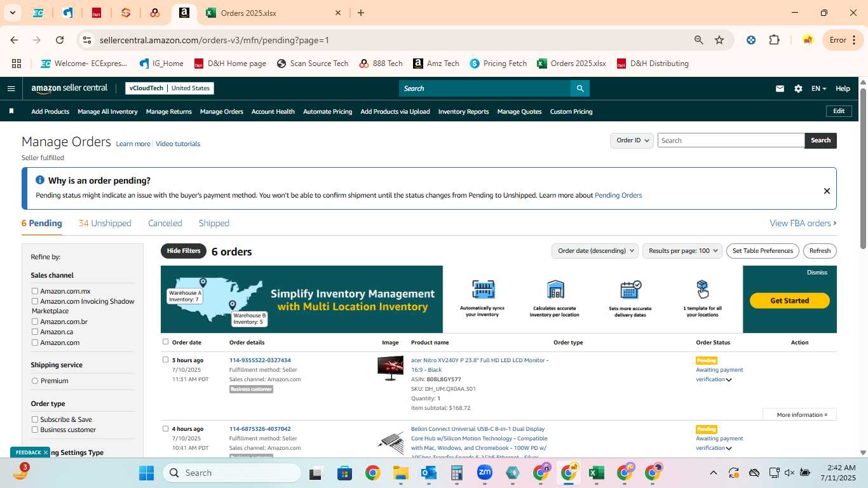Launch Excel from the taskbar
The width and height of the screenshot is (868, 488).
tap(596, 473)
